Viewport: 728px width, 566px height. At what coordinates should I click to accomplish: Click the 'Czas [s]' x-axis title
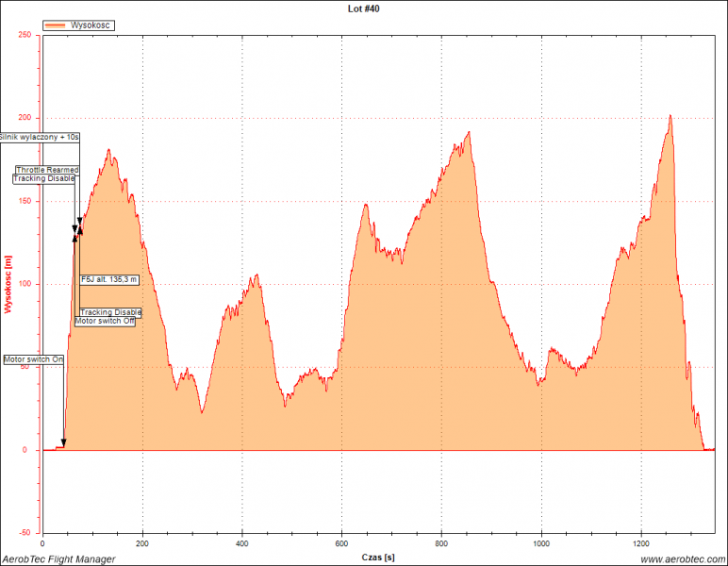[x=377, y=558]
